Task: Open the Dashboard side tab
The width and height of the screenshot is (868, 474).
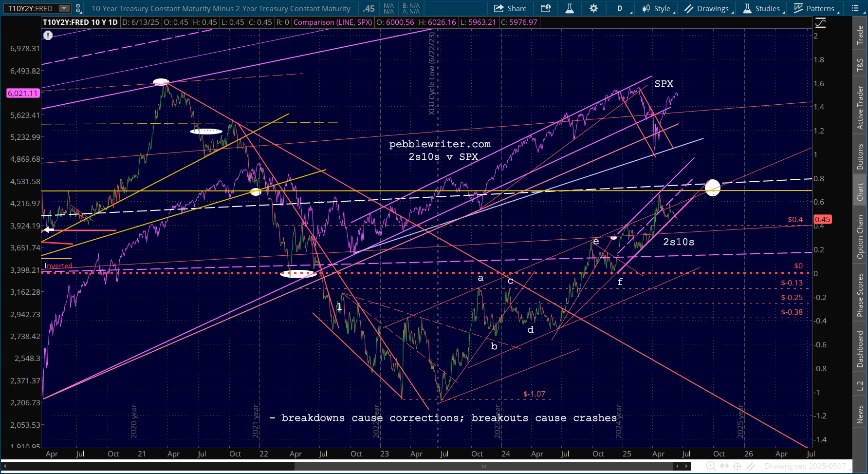Action: 860,349
